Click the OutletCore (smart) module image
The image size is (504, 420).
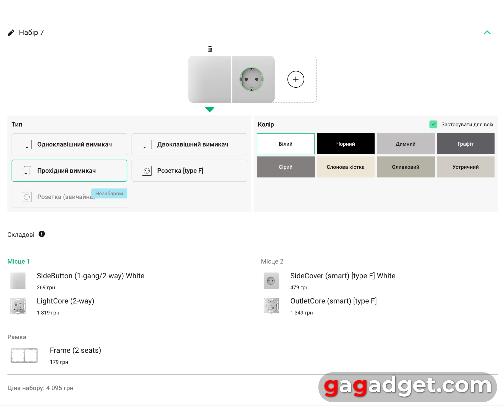point(271,306)
